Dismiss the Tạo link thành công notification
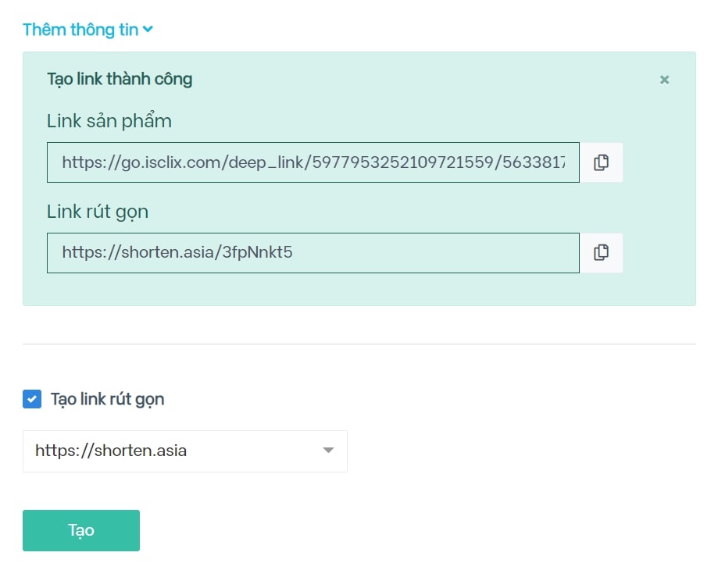Viewport: 718px width, 588px height. (x=663, y=79)
